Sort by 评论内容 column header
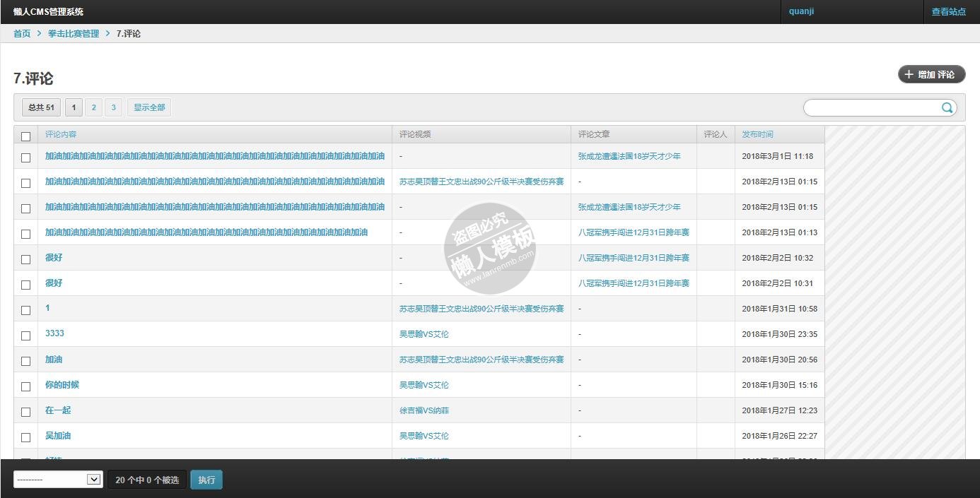The height and width of the screenshot is (498, 980). [x=61, y=134]
